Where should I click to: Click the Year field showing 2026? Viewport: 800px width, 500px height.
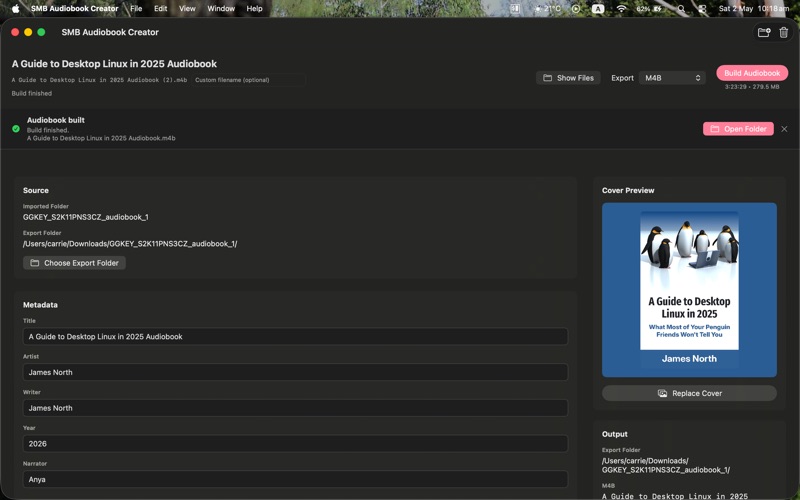coord(295,444)
